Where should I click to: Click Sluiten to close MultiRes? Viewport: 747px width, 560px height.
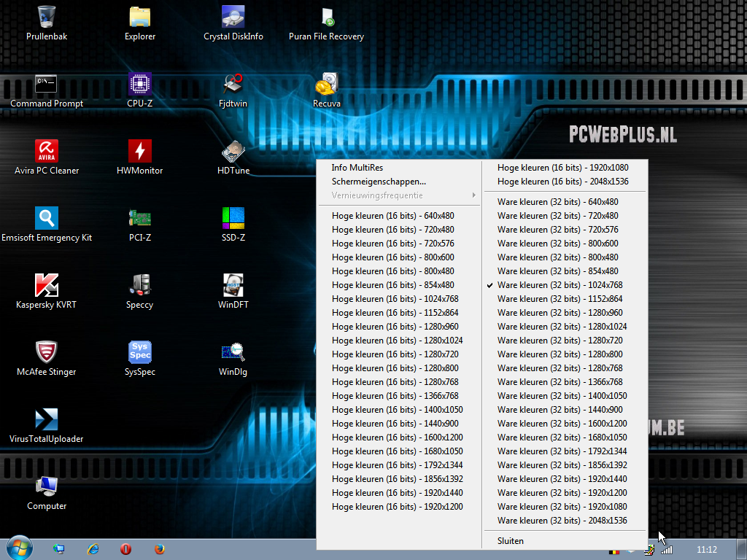(x=511, y=541)
